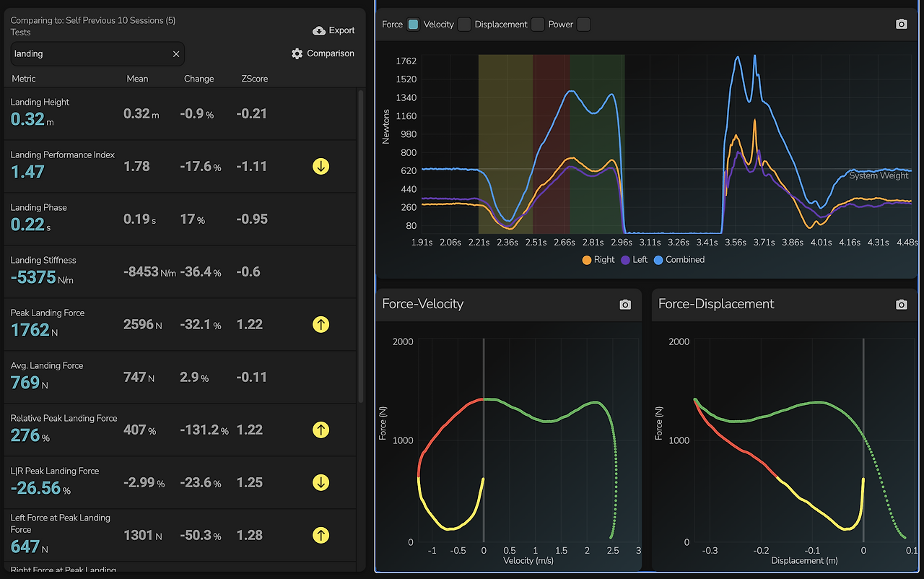Click the metrics list vertical scrollbar

[361, 245]
